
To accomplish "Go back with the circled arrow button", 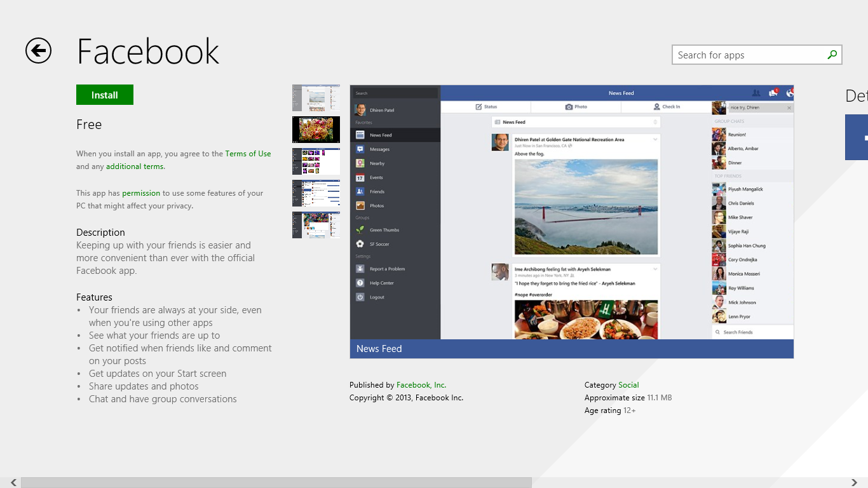I will [38, 51].
